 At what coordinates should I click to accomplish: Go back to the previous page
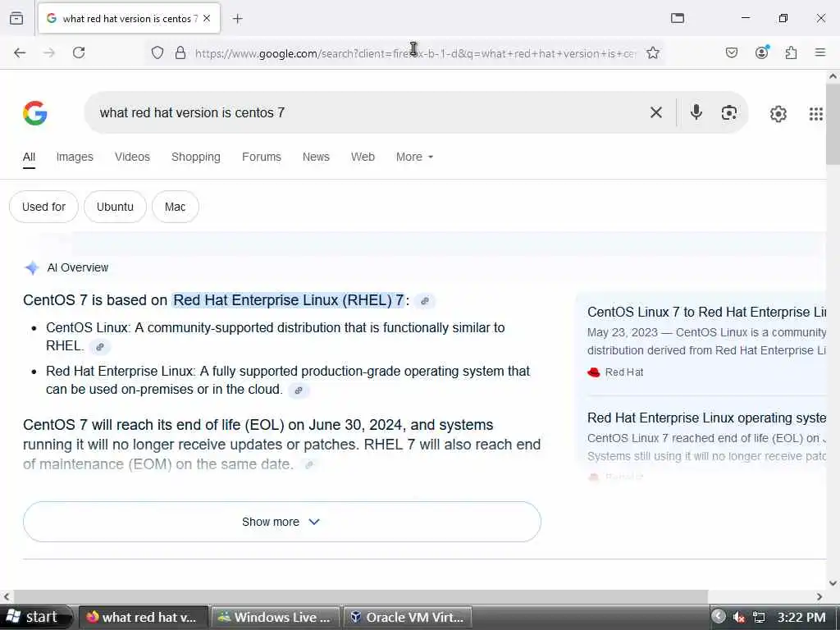[x=20, y=52]
